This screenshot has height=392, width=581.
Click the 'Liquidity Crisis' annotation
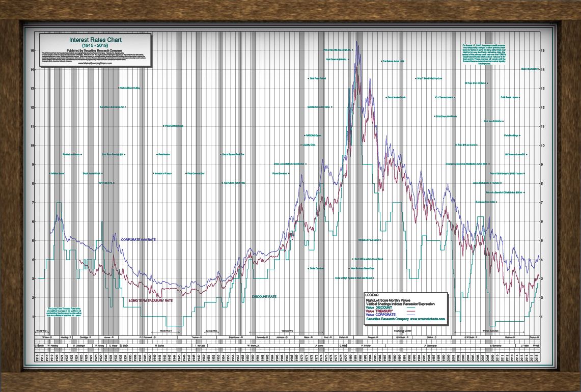pos(308,145)
